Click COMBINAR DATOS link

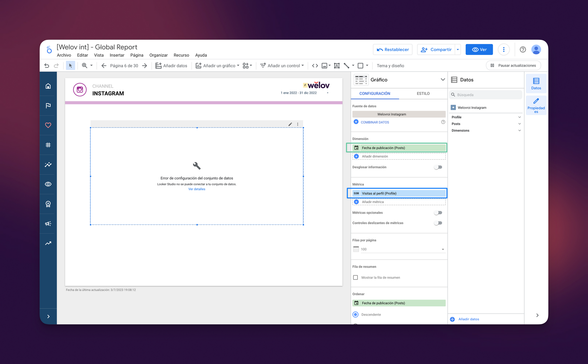(375, 122)
